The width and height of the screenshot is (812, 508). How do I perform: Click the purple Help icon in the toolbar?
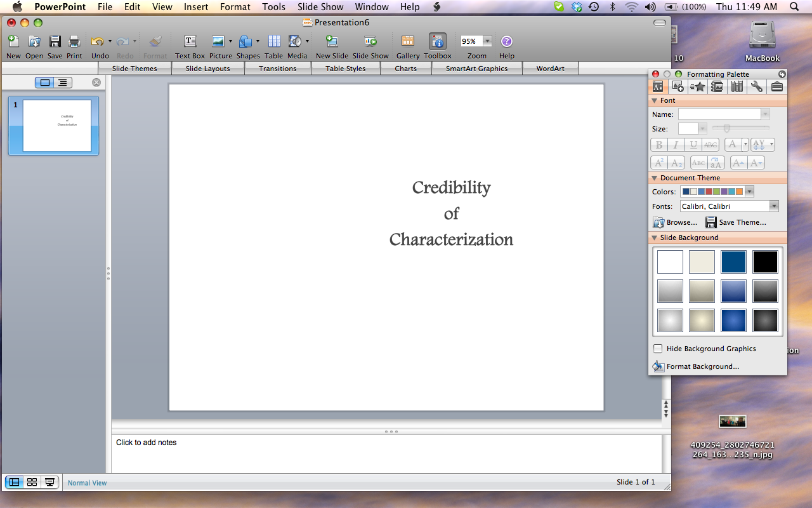click(x=506, y=41)
